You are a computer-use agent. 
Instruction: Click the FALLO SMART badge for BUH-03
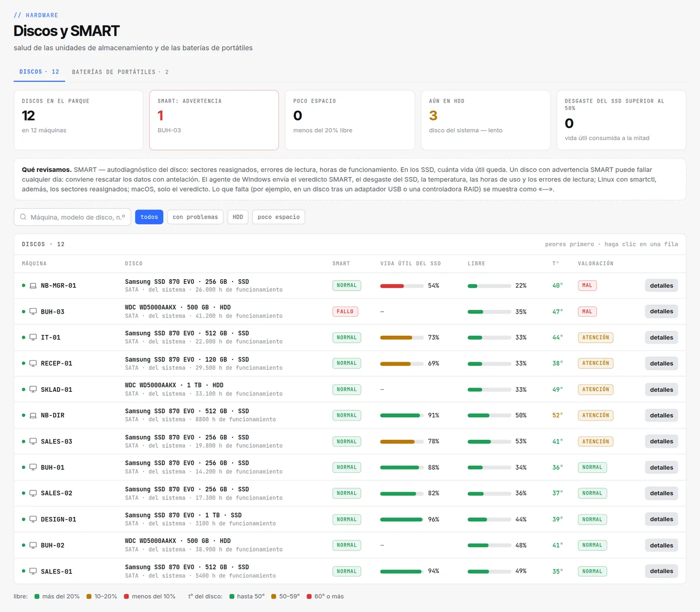click(345, 311)
